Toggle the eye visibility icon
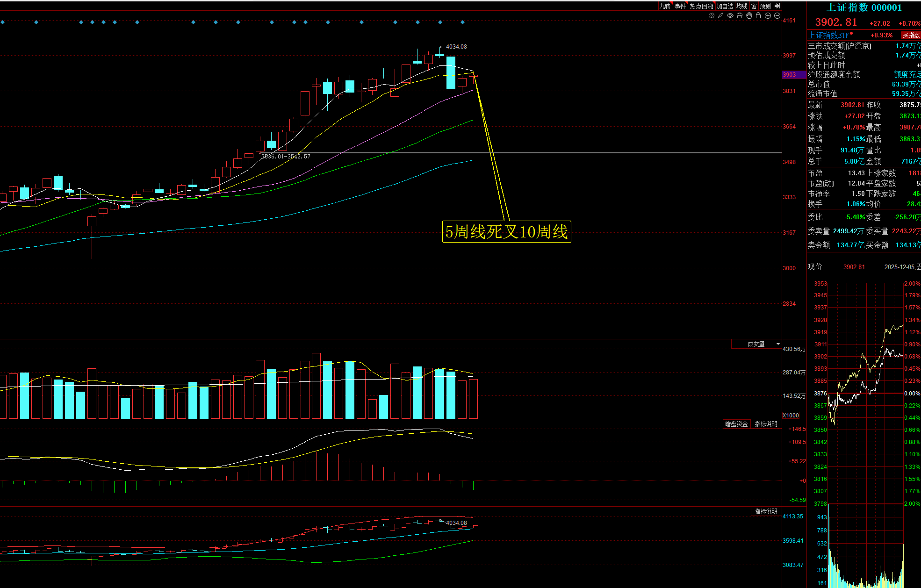This screenshot has height=588, width=921. tap(730, 15)
